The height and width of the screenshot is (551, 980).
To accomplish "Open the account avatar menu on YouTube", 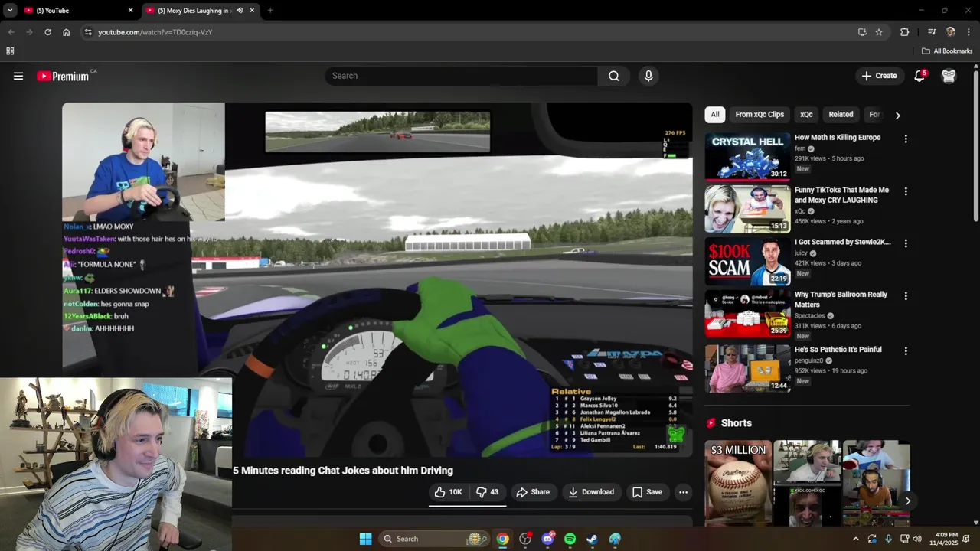I will [949, 76].
